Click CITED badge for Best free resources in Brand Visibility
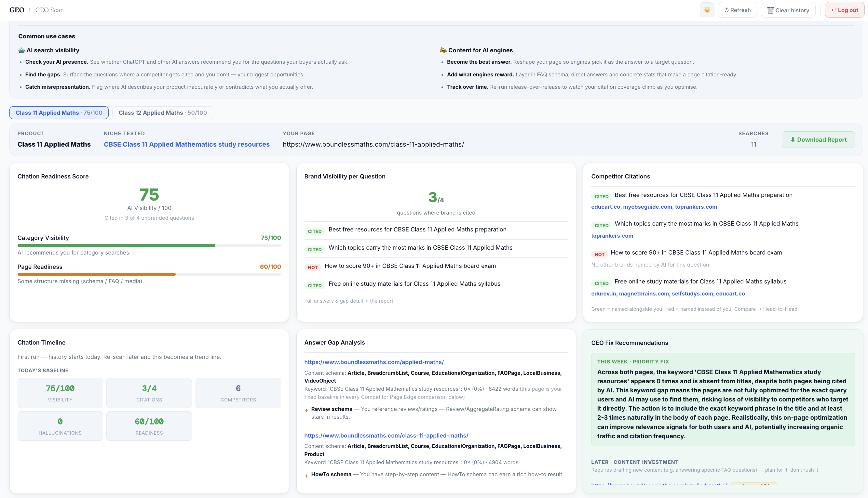 click(315, 231)
